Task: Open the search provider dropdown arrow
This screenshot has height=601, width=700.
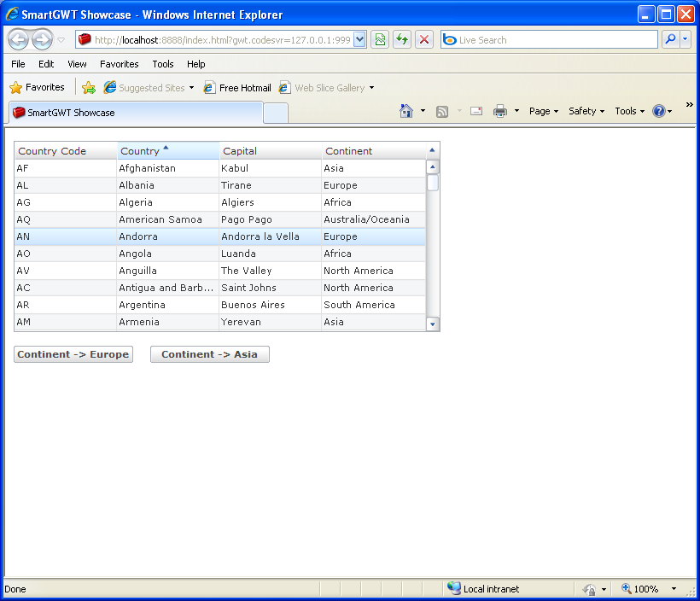Action: pyautogui.click(x=685, y=40)
